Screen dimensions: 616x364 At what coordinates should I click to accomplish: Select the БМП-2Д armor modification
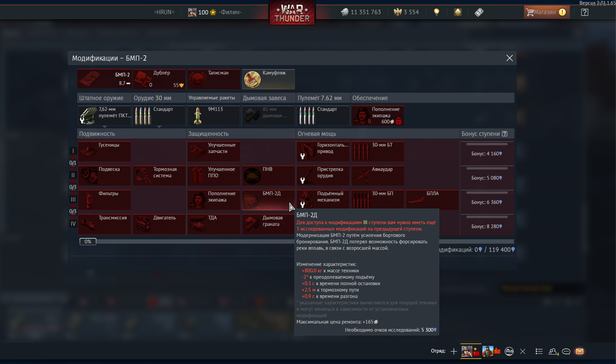(x=269, y=200)
